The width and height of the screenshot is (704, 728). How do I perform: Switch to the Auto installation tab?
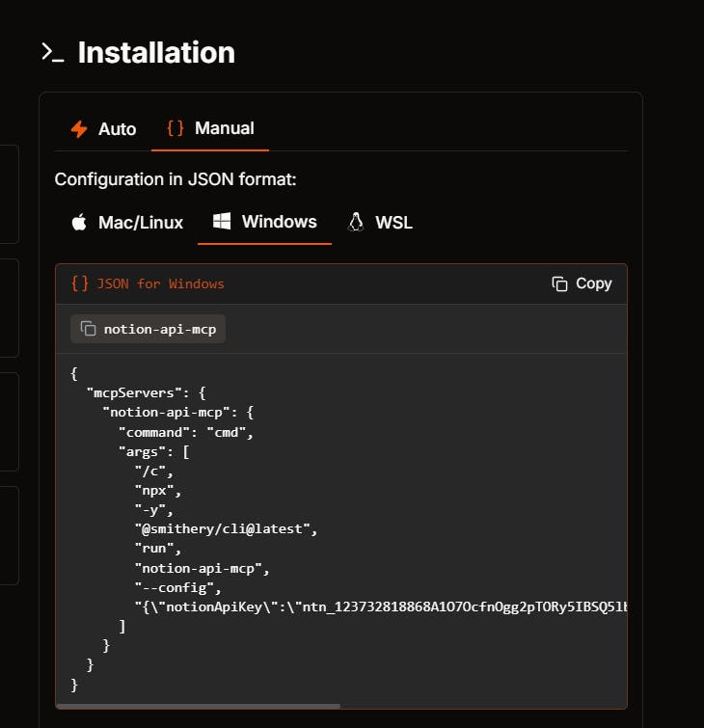coord(103,129)
